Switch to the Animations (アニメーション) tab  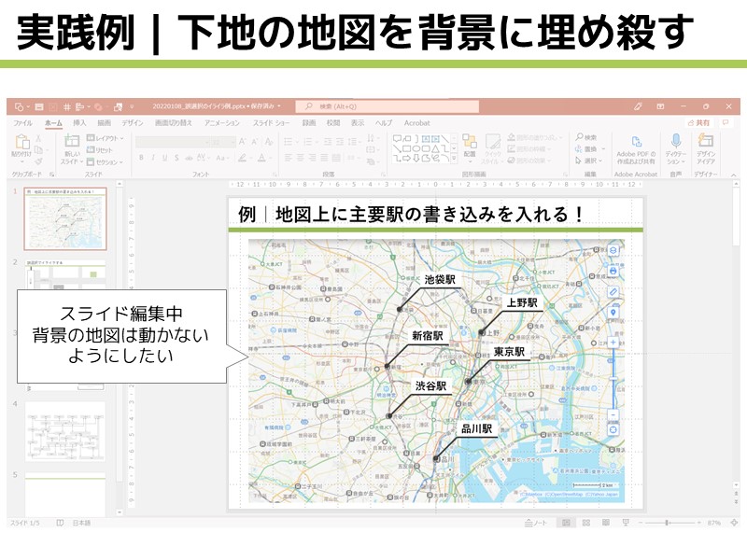pyautogui.click(x=221, y=123)
